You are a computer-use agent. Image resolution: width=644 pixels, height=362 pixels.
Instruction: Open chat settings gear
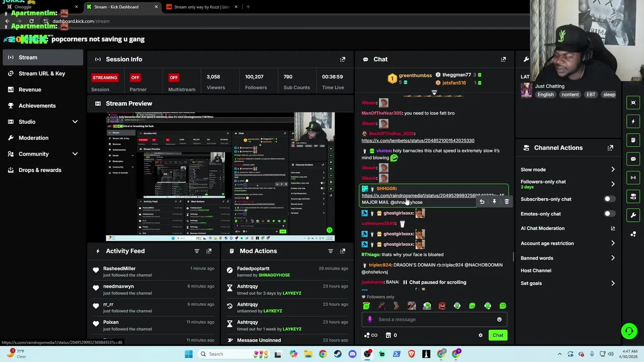(x=480, y=335)
